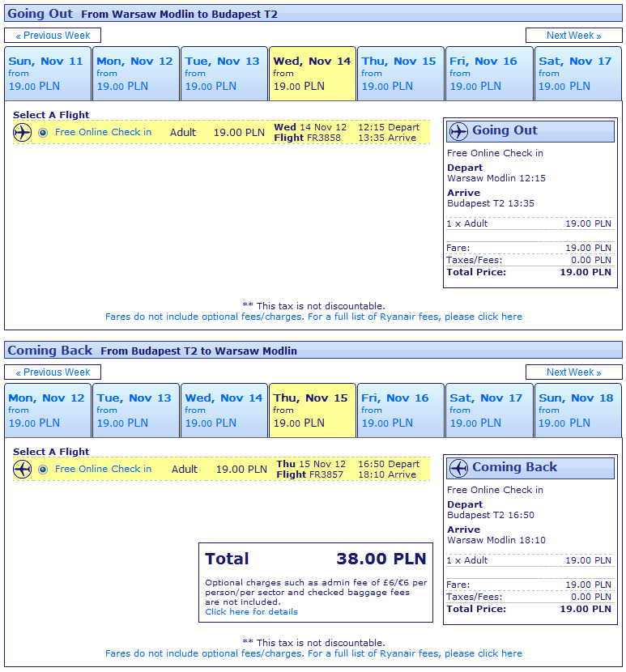Image resolution: width=626 pixels, height=672 pixels.
Task: Select the return 16:50 flight radio button
Action: tap(43, 470)
